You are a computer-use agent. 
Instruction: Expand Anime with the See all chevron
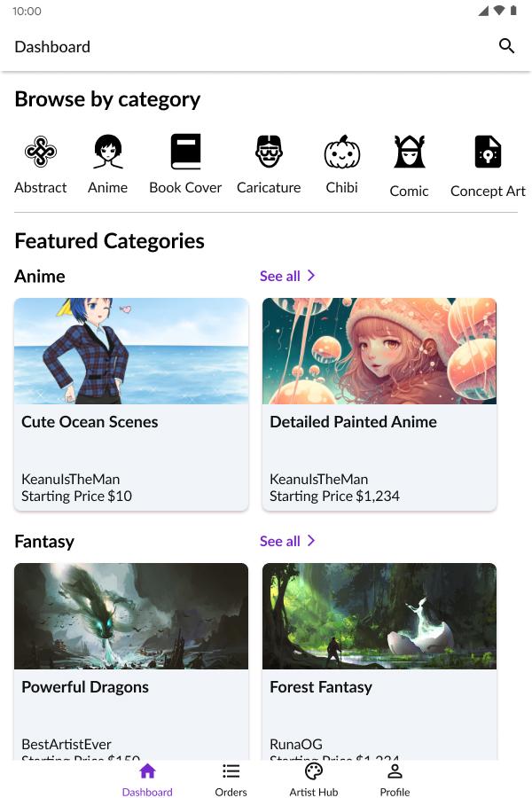point(311,276)
